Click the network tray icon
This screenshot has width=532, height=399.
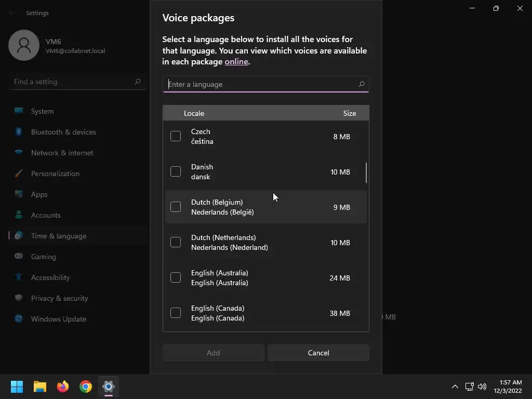pyautogui.click(x=469, y=387)
